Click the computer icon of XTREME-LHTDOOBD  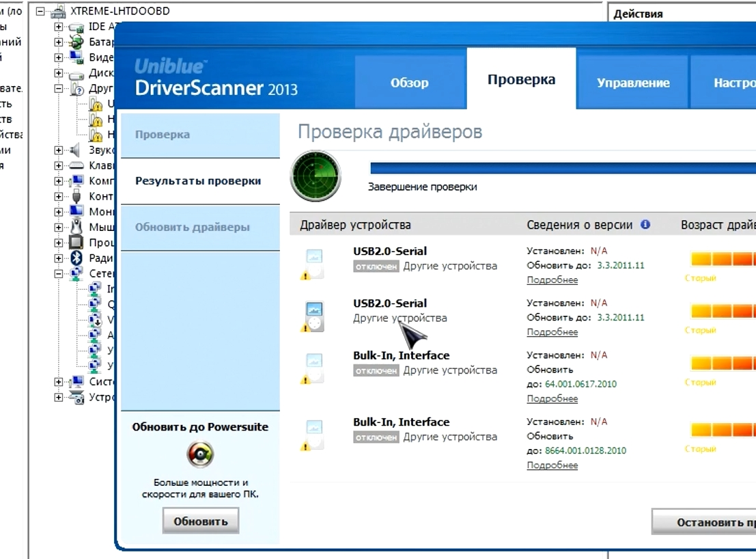click(58, 11)
